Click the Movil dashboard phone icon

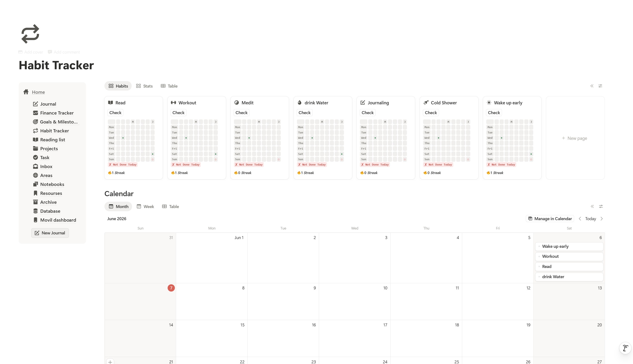tap(36, 220)
